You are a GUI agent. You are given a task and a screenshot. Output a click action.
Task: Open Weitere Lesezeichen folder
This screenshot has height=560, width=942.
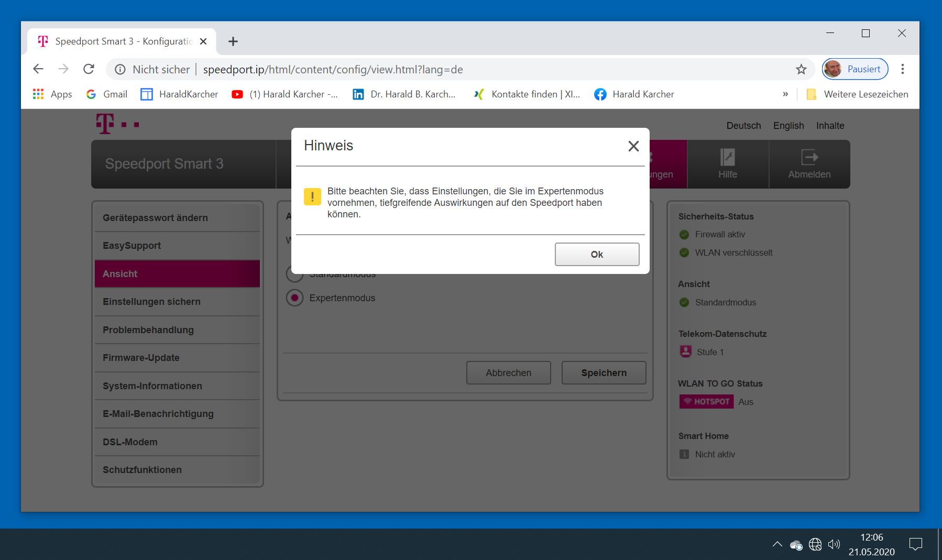point(858,94)
